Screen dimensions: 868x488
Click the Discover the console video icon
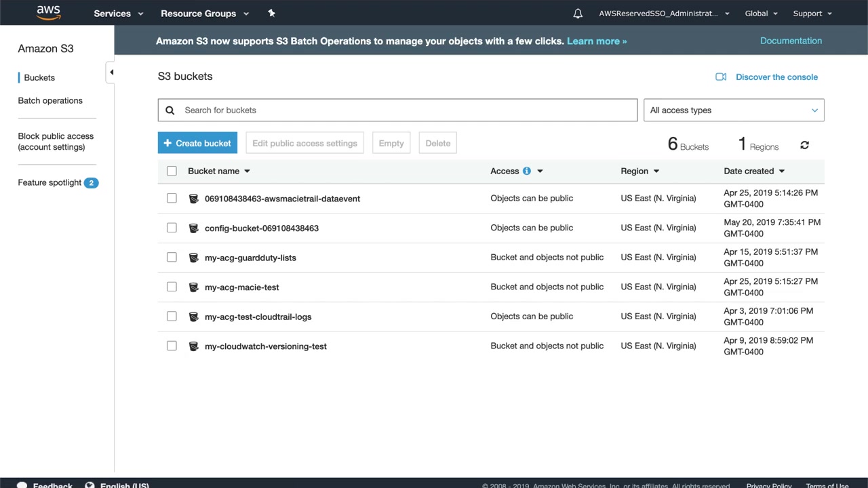tap(721, 77)
